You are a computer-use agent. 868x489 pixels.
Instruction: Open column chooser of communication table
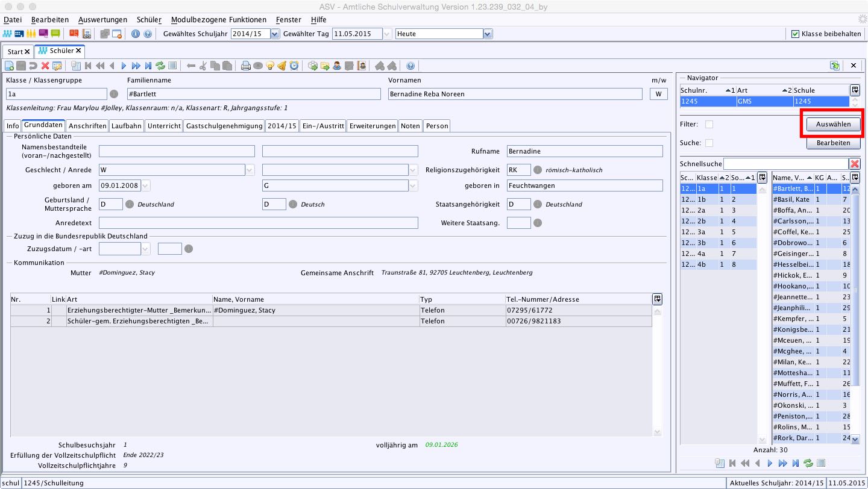657,299
